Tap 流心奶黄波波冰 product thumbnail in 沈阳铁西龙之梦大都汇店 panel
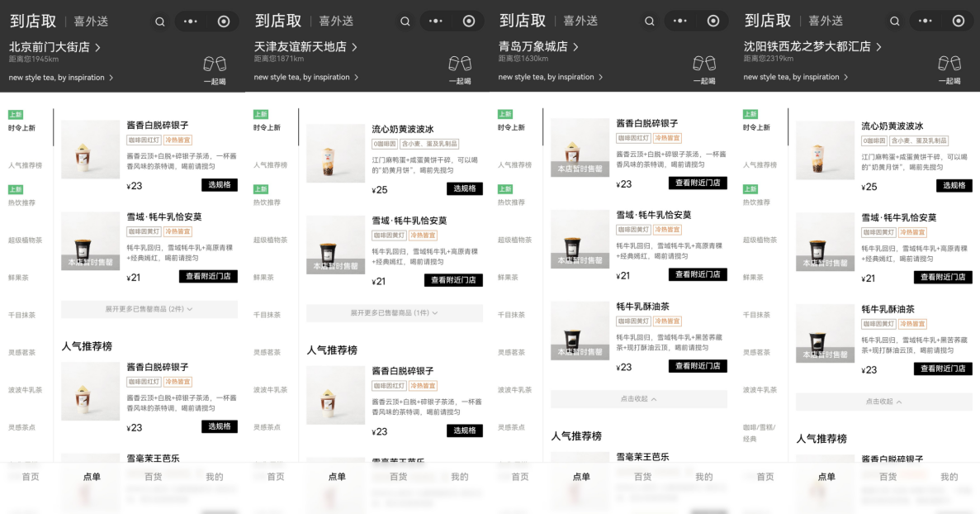 point(825,150)
